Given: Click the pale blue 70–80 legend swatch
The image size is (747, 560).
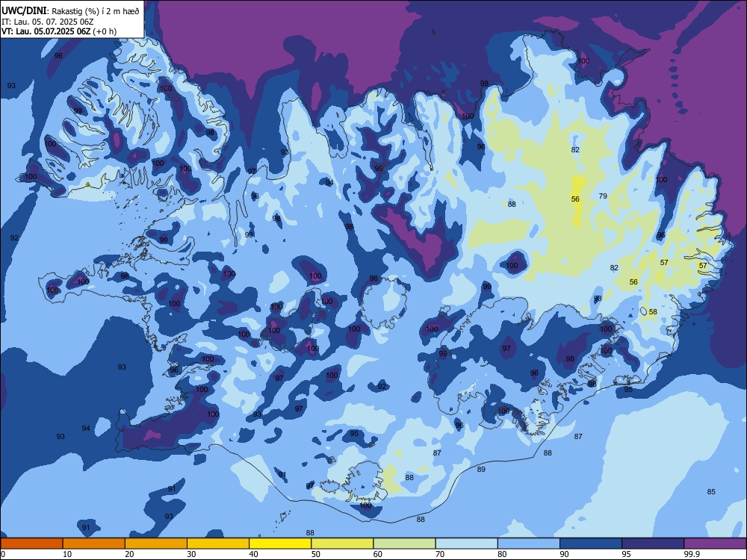Looking at the screenshot, I should (467, 544).
